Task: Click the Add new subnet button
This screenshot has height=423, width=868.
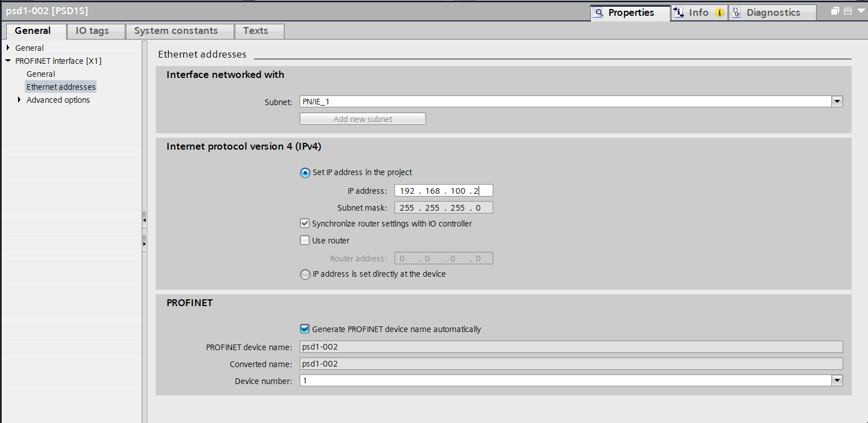Action: (x=362, y=119)
